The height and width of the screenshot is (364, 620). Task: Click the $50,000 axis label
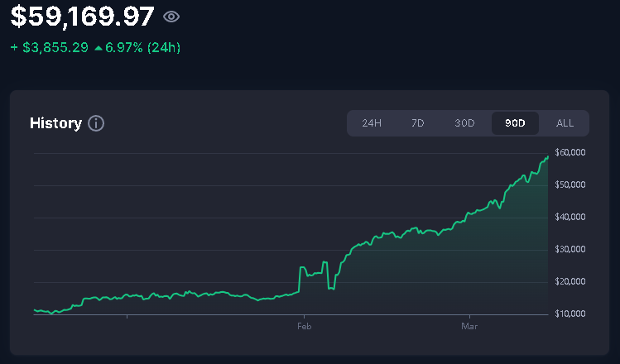coord(570,185)
